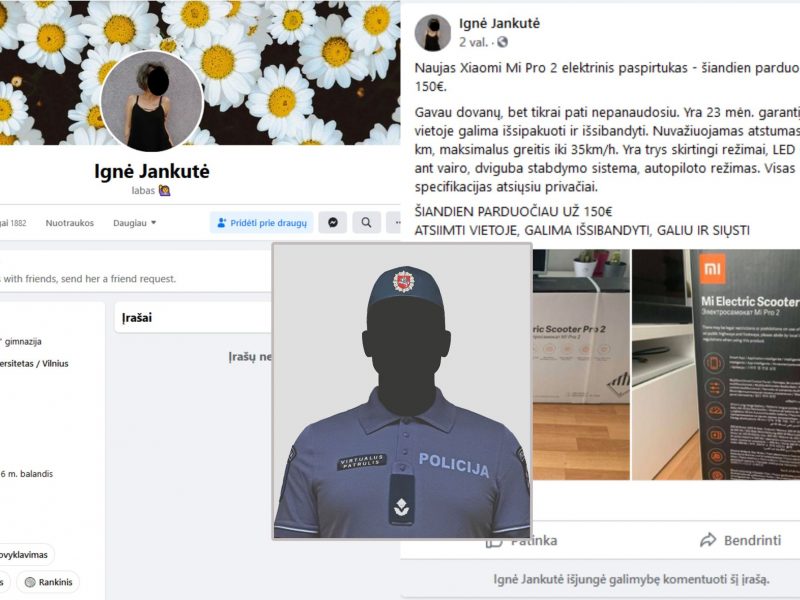Click the 2 val. post timestamp
This screenshot has height=600, width=800.
pyautogui.click(x=473, y=42)
